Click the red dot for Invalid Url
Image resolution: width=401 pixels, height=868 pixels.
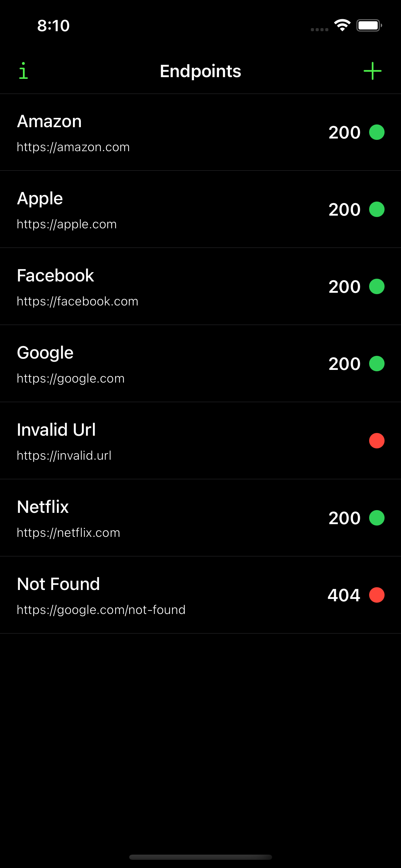point(377,441)
